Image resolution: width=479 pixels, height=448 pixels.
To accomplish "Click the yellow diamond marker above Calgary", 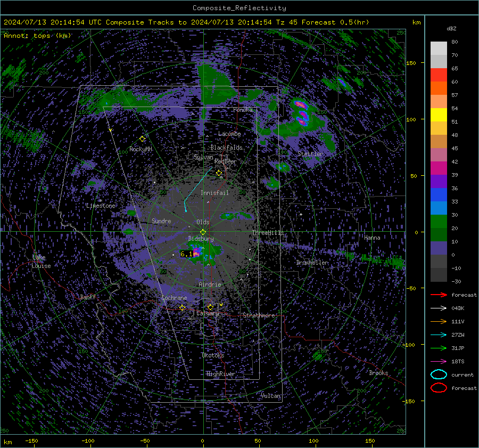I will pos(210,307).
